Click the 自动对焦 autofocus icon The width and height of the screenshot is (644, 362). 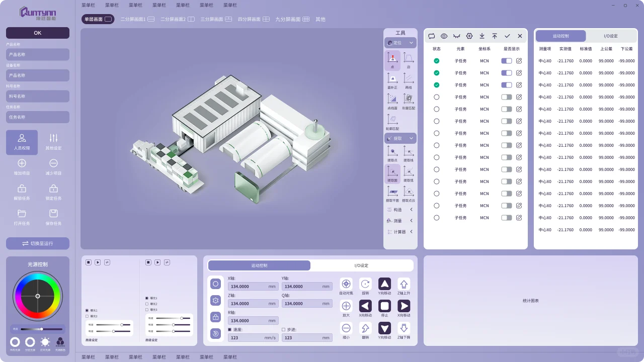coord(346,284)
